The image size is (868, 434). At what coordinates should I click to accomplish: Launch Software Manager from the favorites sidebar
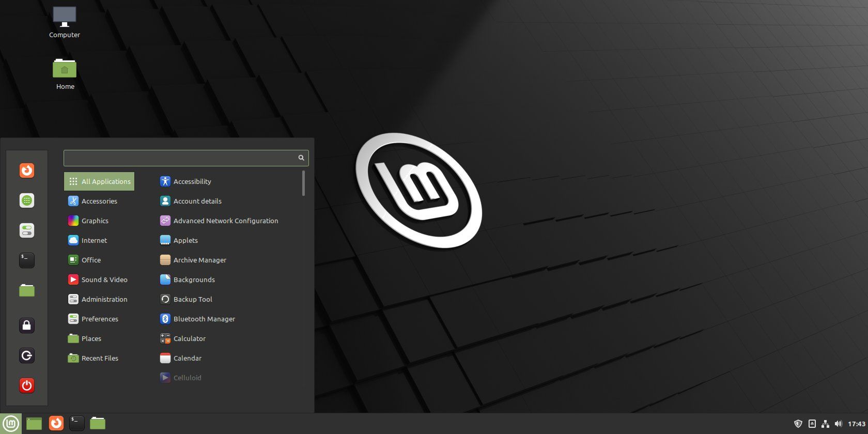[x=27, y=200]
